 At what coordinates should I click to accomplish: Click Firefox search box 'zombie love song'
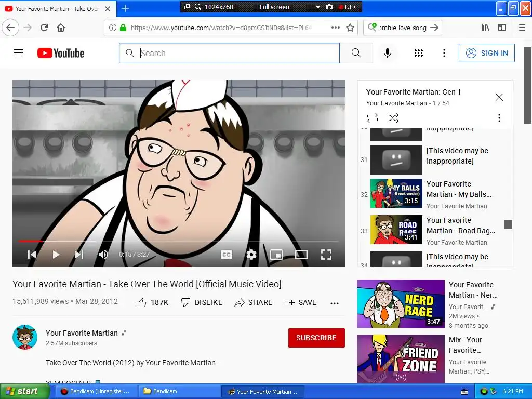point(403,28)
